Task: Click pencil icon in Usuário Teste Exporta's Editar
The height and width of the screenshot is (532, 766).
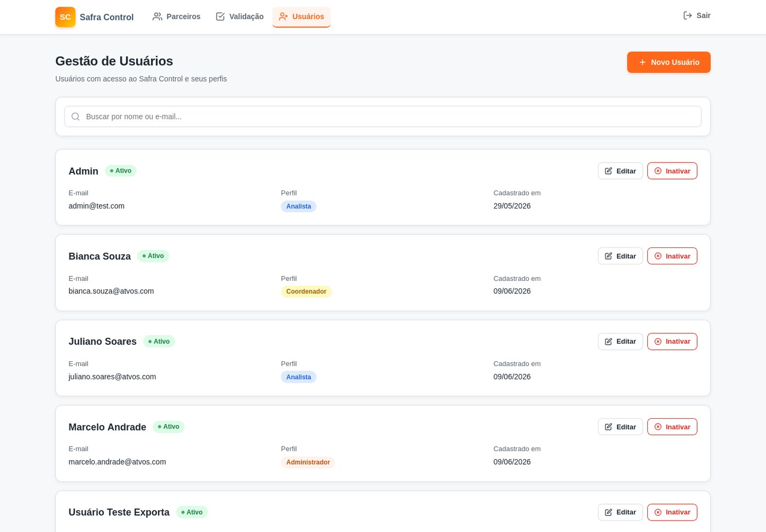Action: click(x=608, y=512)
